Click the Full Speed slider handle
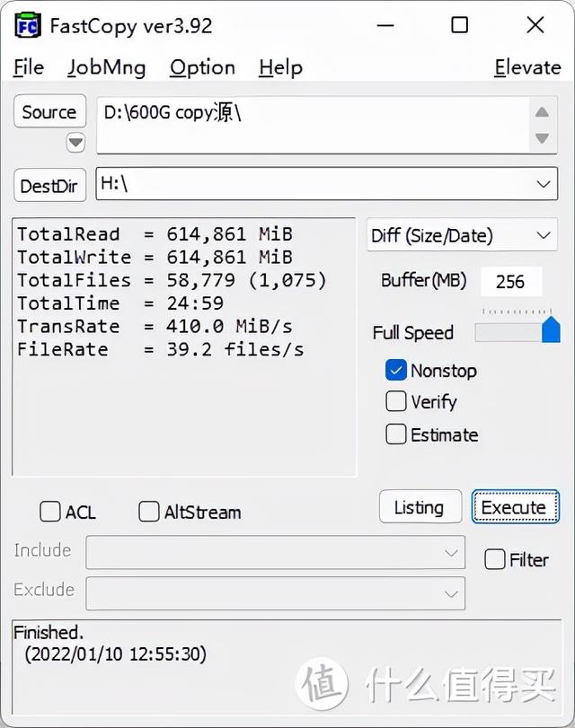 click(x=551, y=329)
